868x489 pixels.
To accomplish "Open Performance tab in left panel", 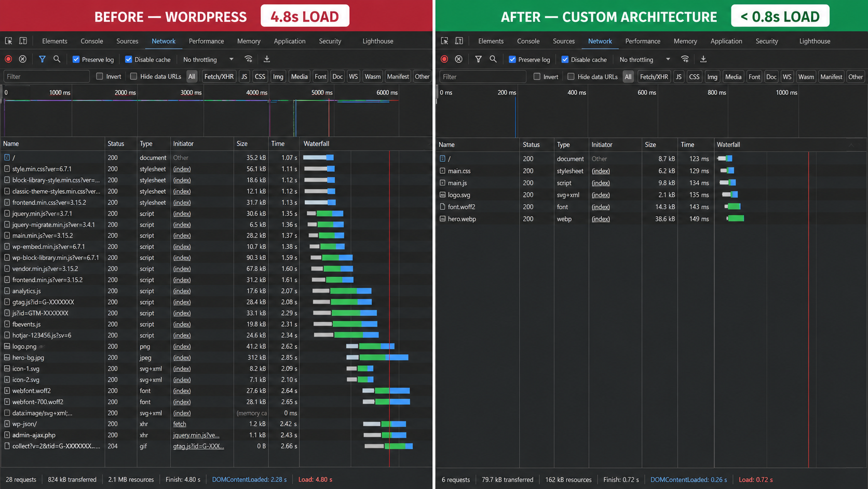I will click(x=206, y=41).
